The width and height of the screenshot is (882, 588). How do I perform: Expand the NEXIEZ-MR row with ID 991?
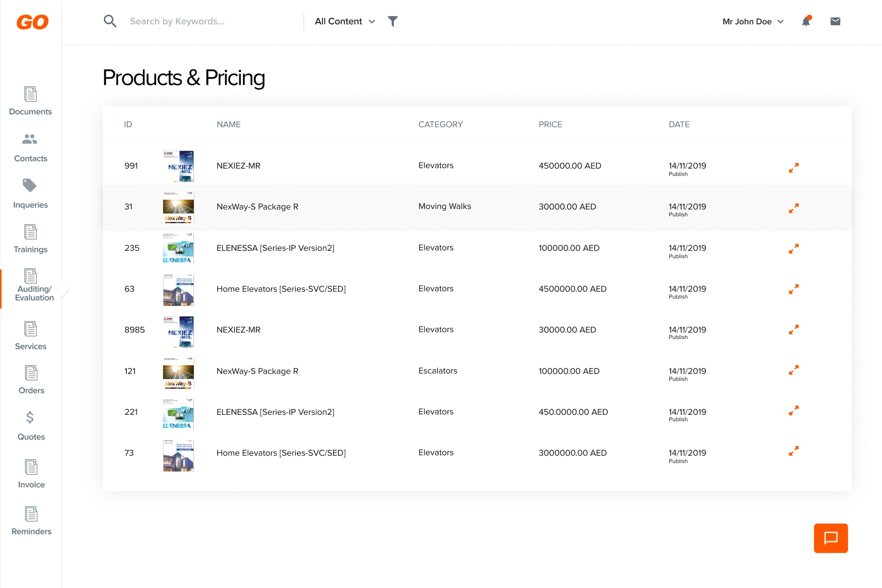tap(793, 168)
